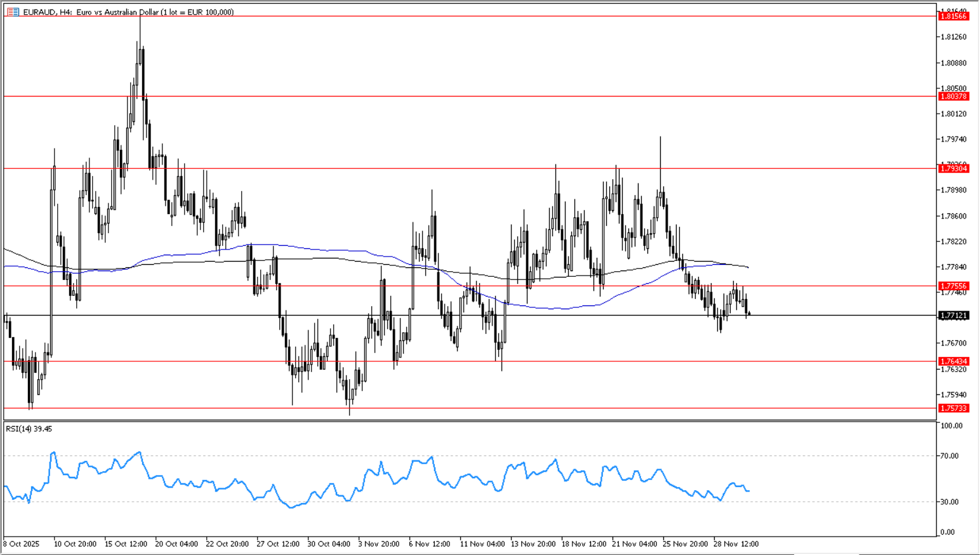The width and height of the screenshot is (980, 555).
Task: Click the RSI 30.00 level on the scale
Action: tap(951, 502)
